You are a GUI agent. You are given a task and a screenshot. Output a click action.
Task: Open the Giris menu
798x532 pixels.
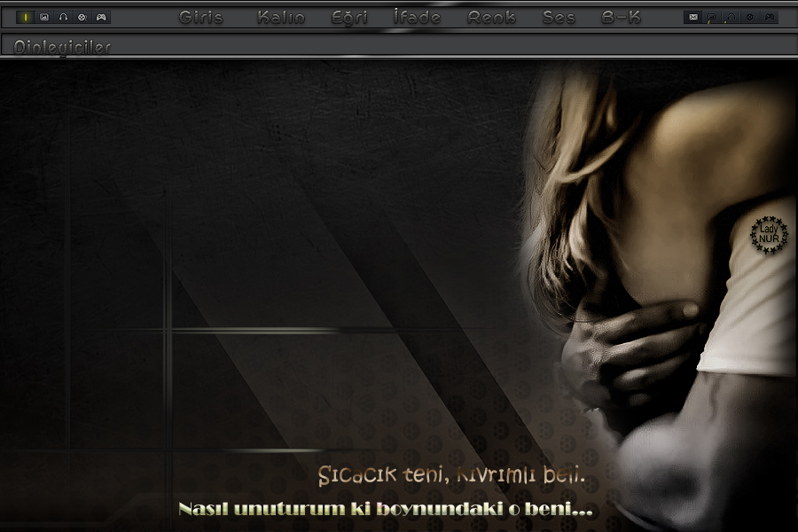201,17
